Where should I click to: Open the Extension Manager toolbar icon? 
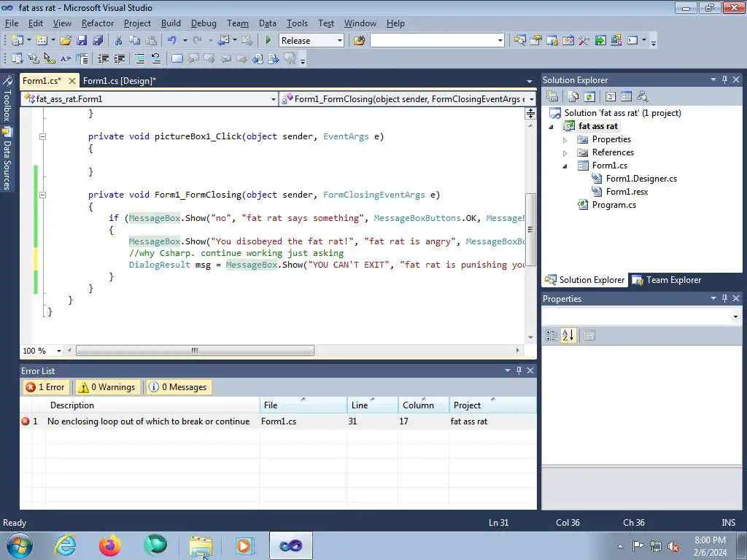click(616, 41)
